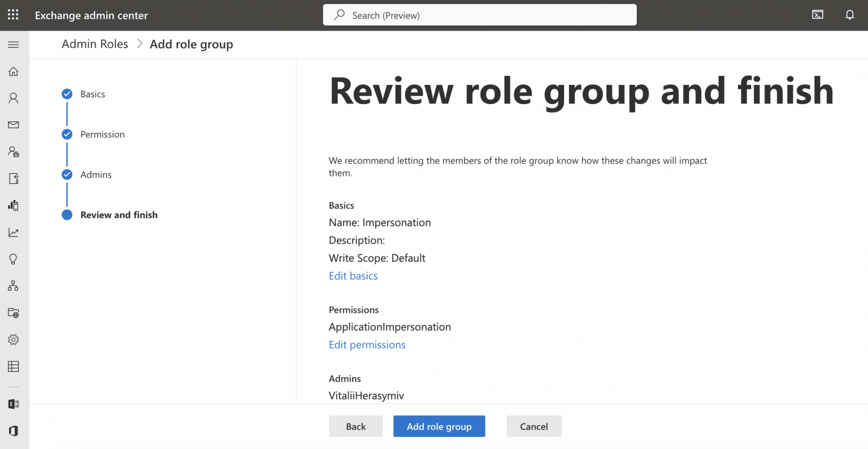This screenshot has width=868, height=449.
Task: Click the Admins step checkmark circle
Action: pyautogui.click(x=67, y=174)
